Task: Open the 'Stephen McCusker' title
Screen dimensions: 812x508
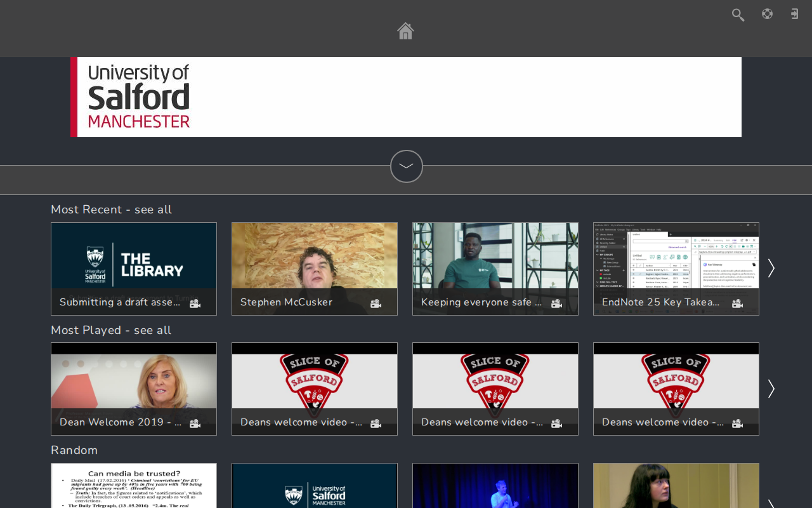Action: 286,302
